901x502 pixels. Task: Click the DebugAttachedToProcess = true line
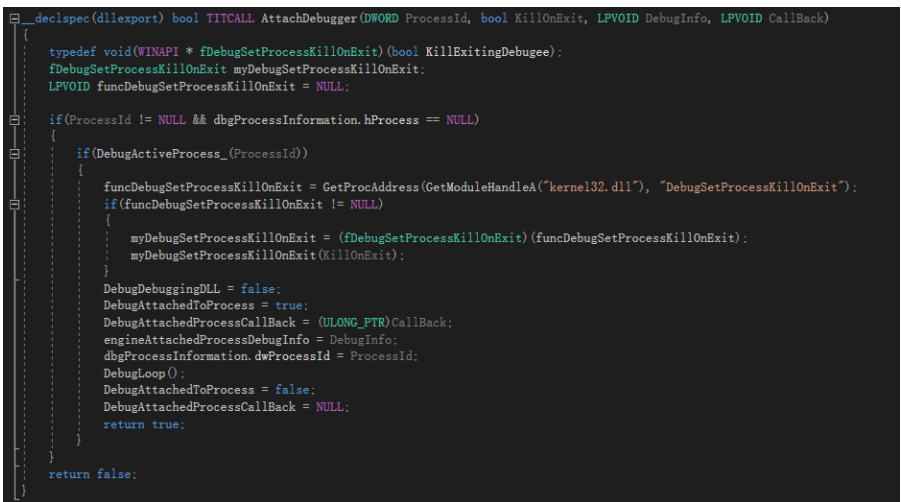[x=206, y=306]
